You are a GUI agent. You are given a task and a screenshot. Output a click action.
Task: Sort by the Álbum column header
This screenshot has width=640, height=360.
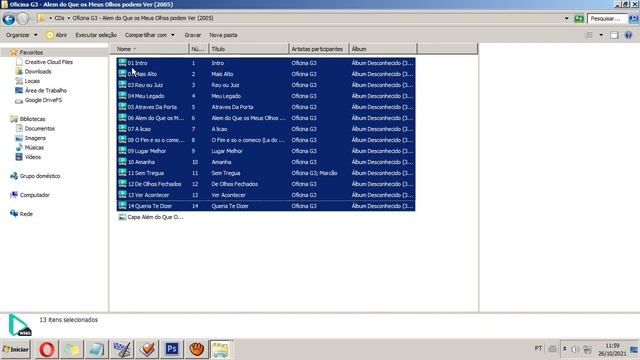click(x=383, y=49)
